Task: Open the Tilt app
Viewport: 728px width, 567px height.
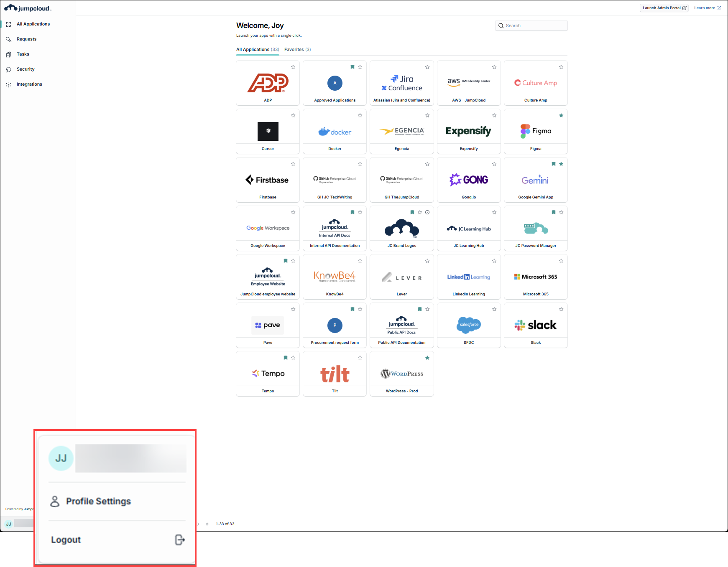Action: [335, 374]
